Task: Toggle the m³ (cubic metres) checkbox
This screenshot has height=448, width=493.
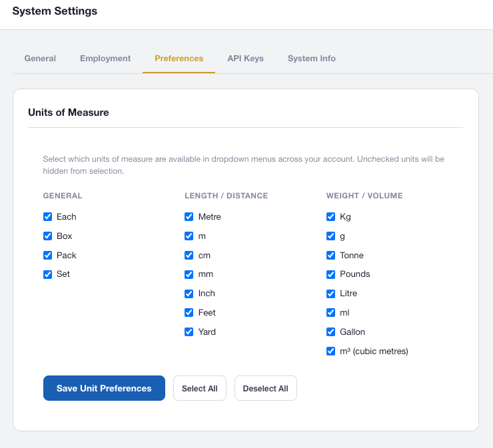Action: click(330, 351)
